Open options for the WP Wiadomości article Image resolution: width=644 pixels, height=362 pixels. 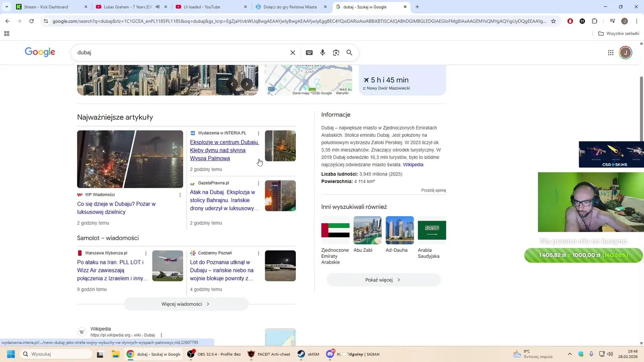[180, 195]
